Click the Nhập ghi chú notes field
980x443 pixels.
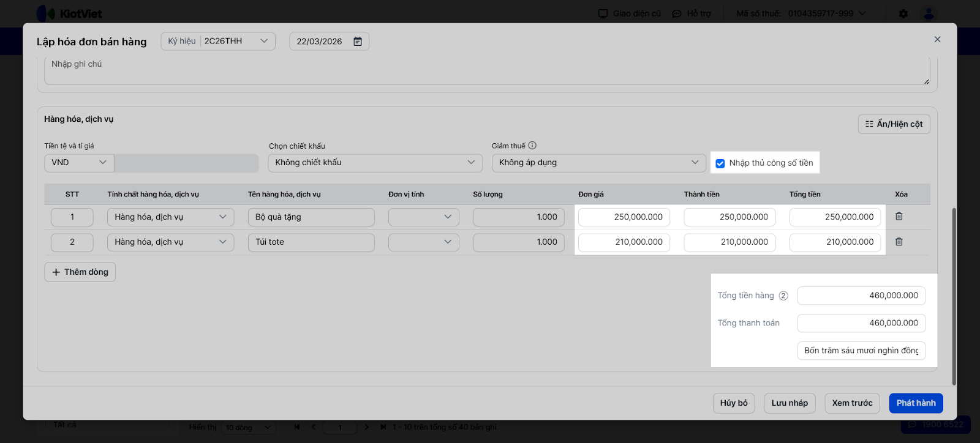tap(487, 70)
